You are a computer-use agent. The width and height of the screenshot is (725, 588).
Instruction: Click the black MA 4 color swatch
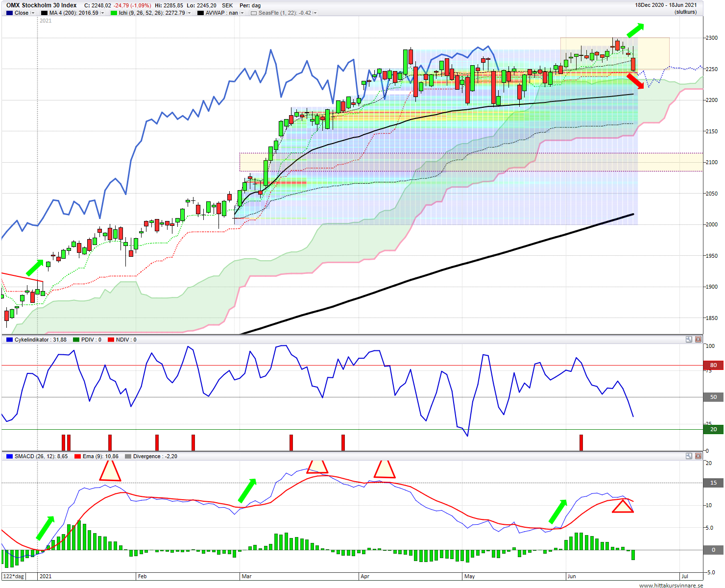pyautogui.click(x=44, y=13)
